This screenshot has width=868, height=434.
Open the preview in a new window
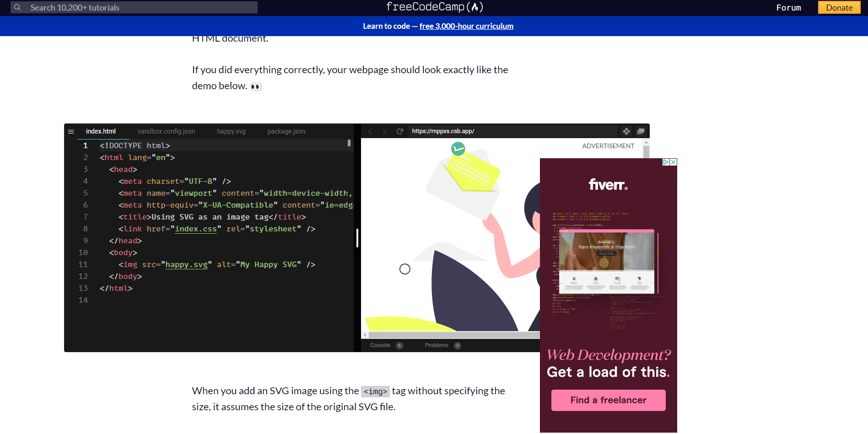tap(641, 131)
